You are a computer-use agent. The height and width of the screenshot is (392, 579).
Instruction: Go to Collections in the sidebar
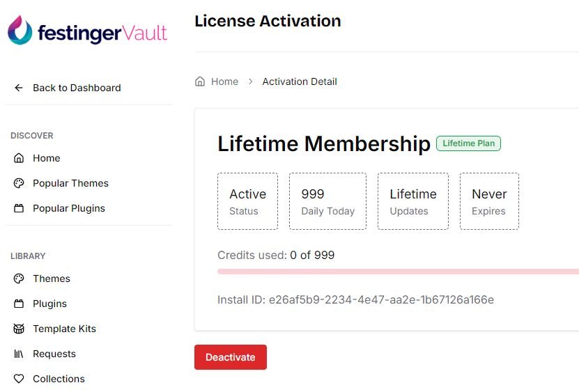pyautogui.click(x=59, y=379)
